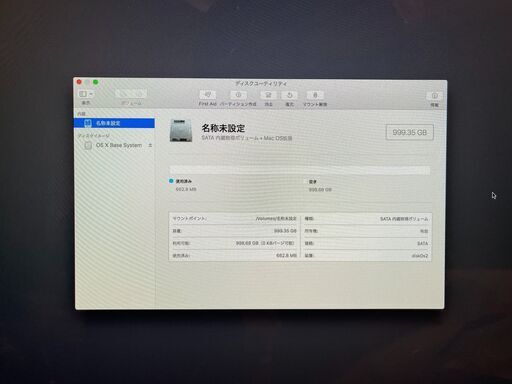Viewport: 512px width, 384px height.
Task: Eject OS X Base System disk image
Action: (x=150, y=145)
